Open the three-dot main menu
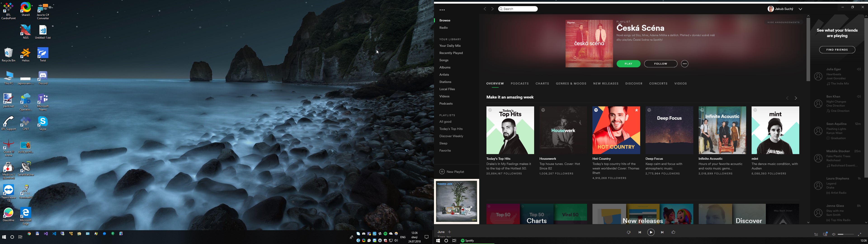The height and width of the screenshot is (244, 868). pos(442,10)
